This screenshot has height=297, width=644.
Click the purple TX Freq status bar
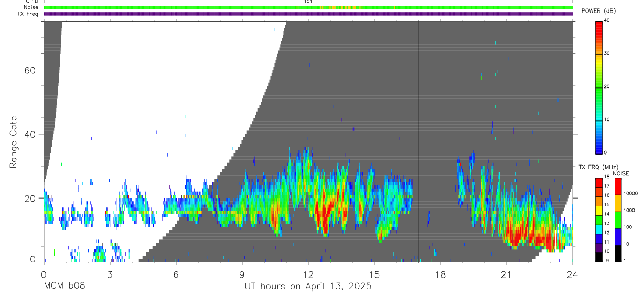[x=308, y=14]
